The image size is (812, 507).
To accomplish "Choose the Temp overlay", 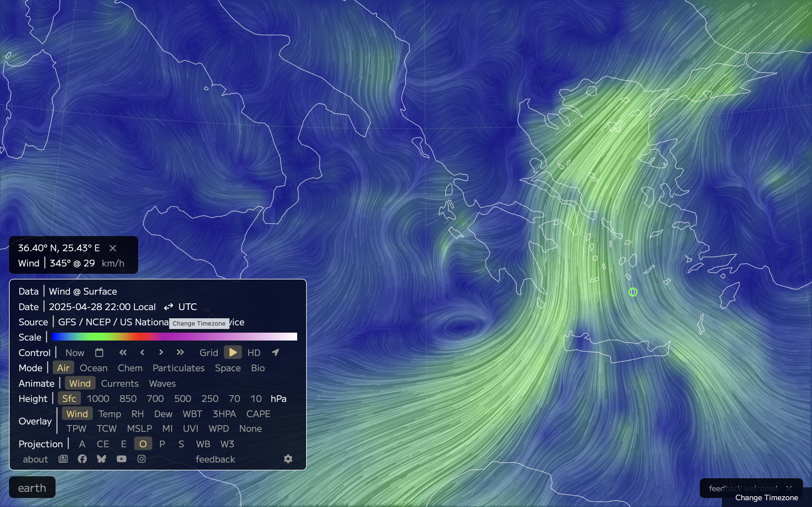I will pyautogui.click(x=109, y=414).
